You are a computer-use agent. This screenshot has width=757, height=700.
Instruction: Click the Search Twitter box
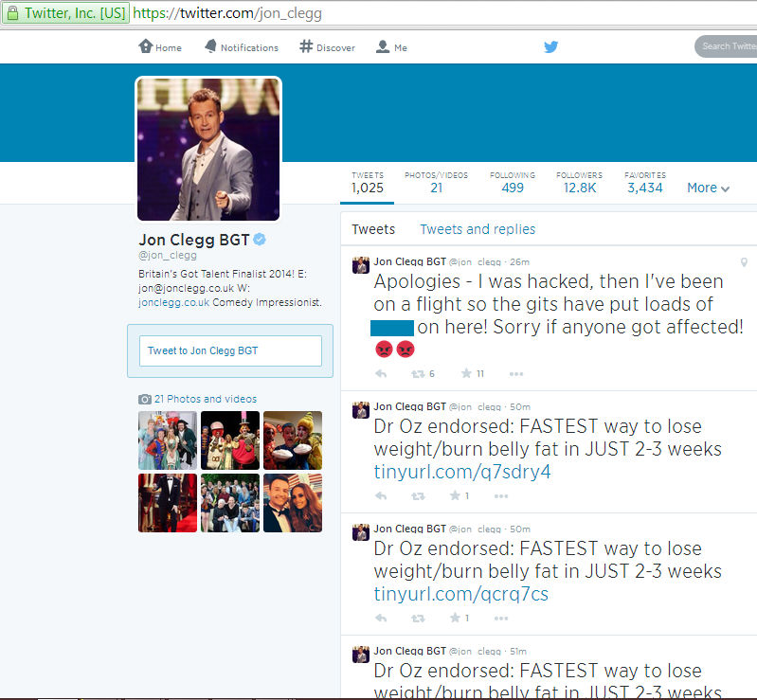[x=726, y=46]
